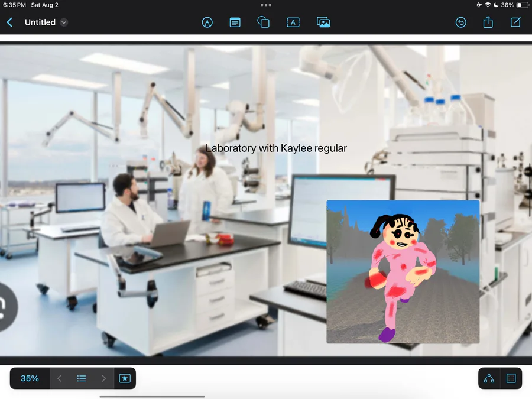This screenshot has width=532, height=399.
Task: Select the cartoon girl drawing image
Action: click(x=403, y=272)
